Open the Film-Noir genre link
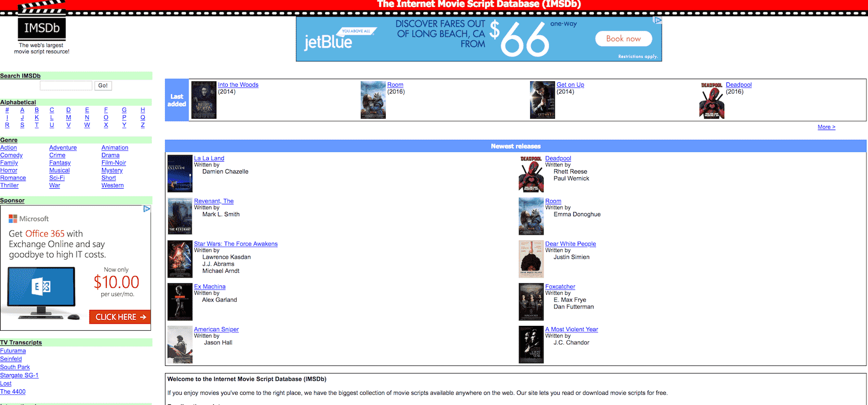This screenshot has width=868, height=405. point(114,163)
